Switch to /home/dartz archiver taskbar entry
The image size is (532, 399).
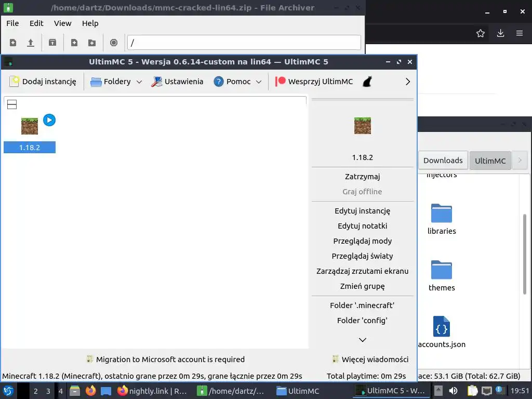tap(231, 391)
